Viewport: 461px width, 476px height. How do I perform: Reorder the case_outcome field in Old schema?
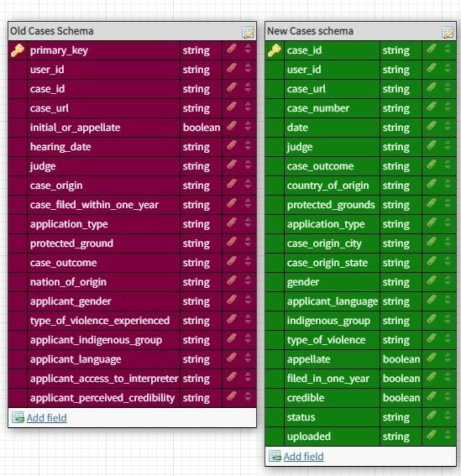[248, 261]
